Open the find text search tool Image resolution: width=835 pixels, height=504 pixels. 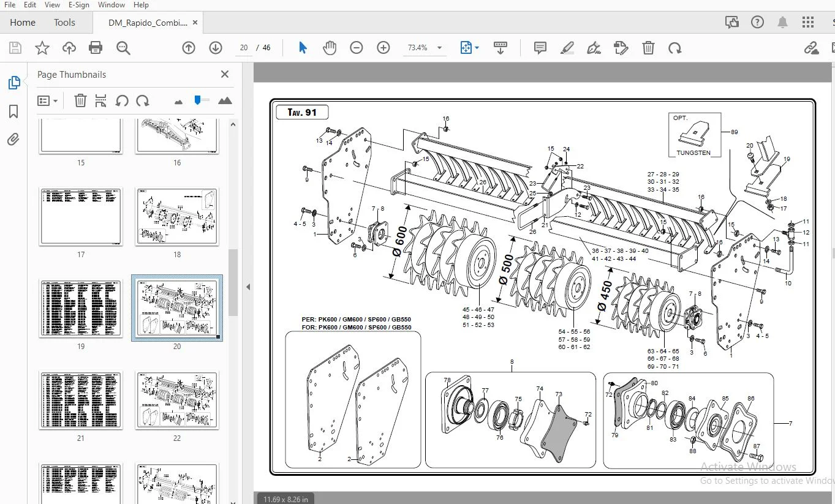point(123,48)
